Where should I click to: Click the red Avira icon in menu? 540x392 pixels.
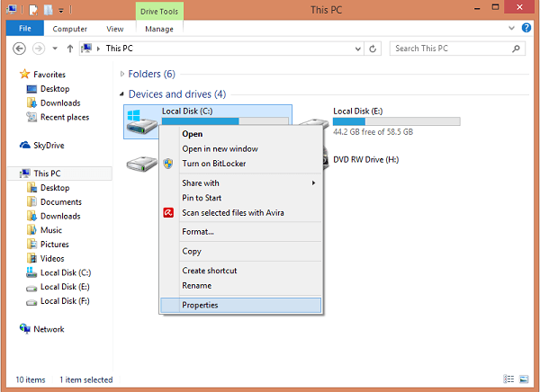tap(168, 213)
